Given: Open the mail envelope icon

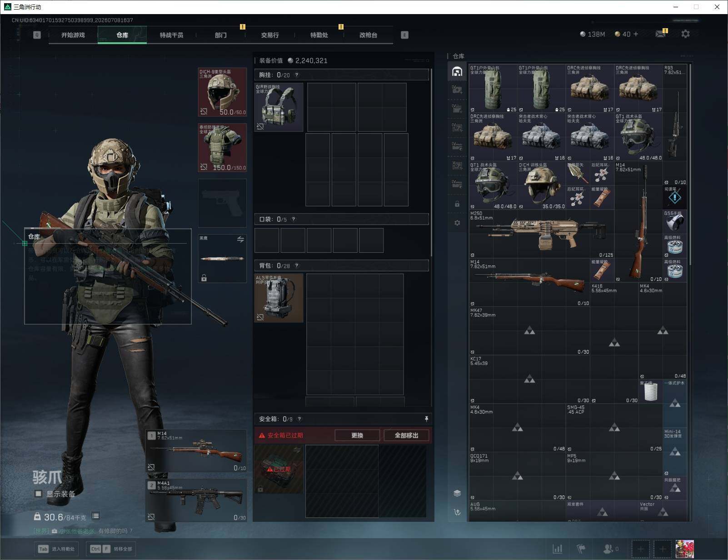Looking at the screenshot, I should pyautogui.click(x=660, y=34).
